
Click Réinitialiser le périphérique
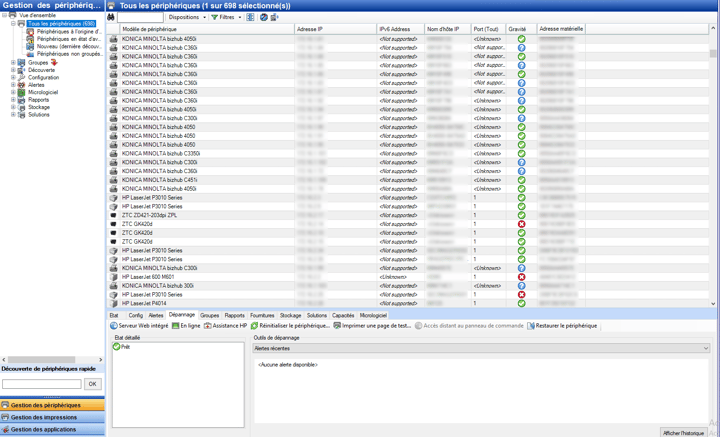[290, 326]
